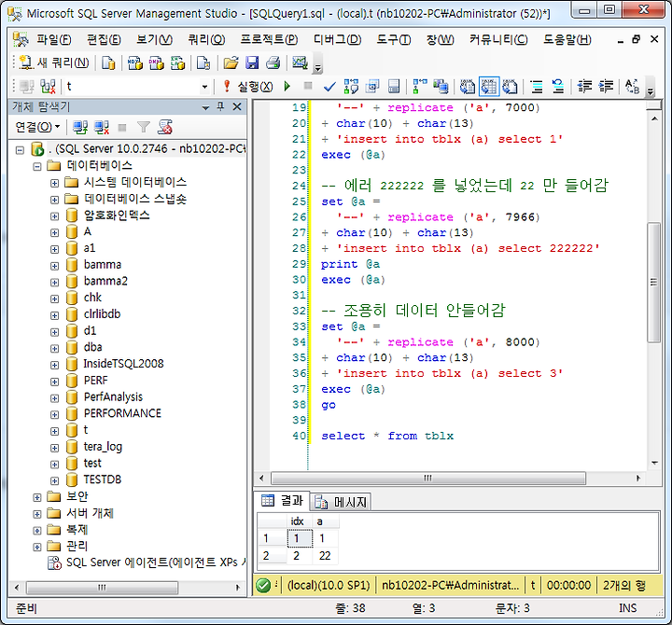672x625 pixels.
Task: Toggle the Results to Grid option
Action: [489, 87]
